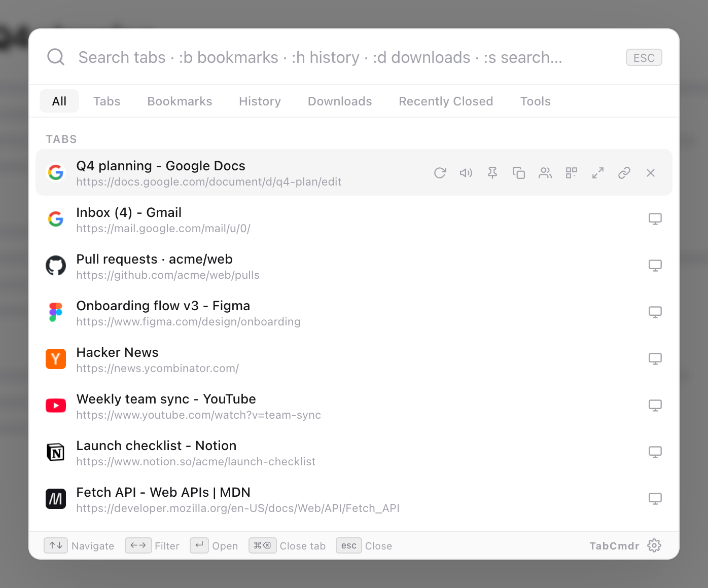Image resolution: width=708 pixels, height=588 pixels.
Task: Click the expand arrows icon on Q4 planning row
Action: coord(598,173)
